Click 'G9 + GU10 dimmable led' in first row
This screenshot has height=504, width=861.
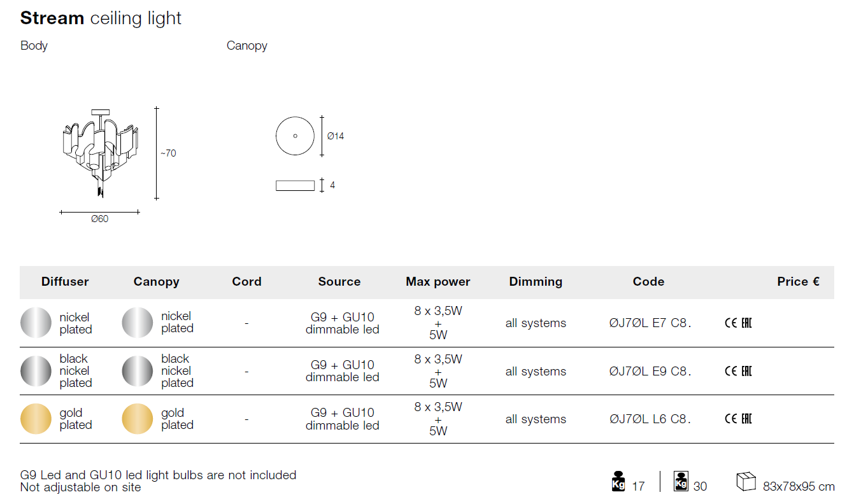coord(343,323)
